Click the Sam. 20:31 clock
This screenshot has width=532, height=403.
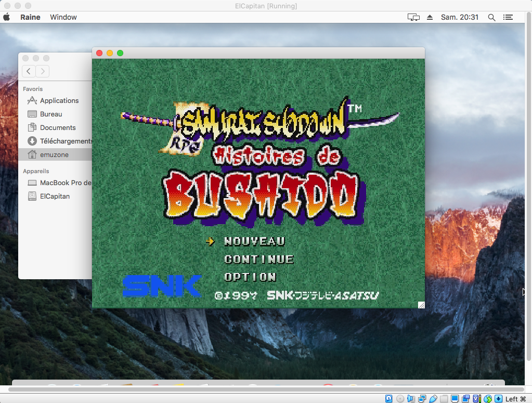coord(459,17)
